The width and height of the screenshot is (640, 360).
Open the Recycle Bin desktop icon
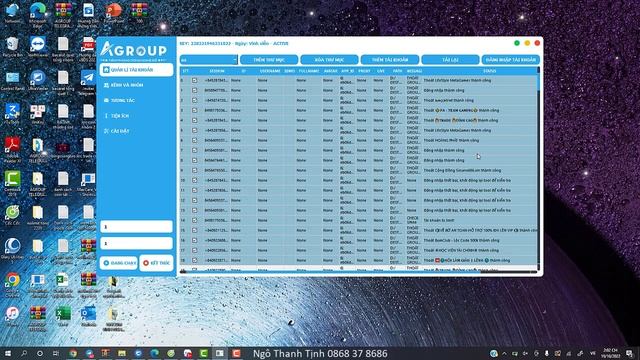pyautogui.click(x=12, y=46)
